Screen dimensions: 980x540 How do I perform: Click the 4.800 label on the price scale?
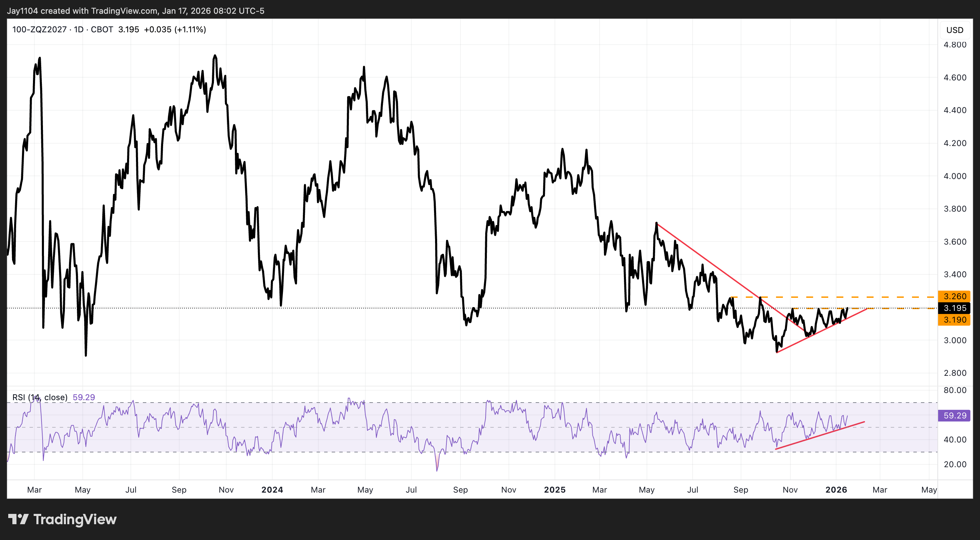coord(955,45)
